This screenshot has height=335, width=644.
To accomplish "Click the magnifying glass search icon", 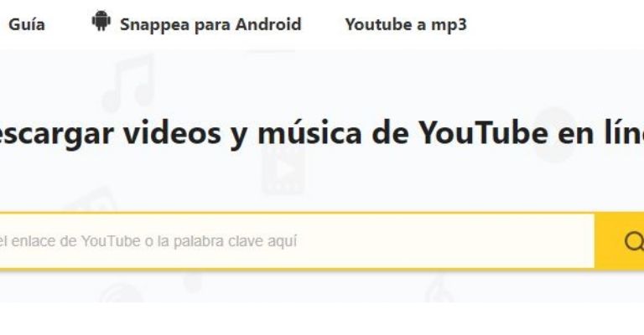I will (635, 241).
